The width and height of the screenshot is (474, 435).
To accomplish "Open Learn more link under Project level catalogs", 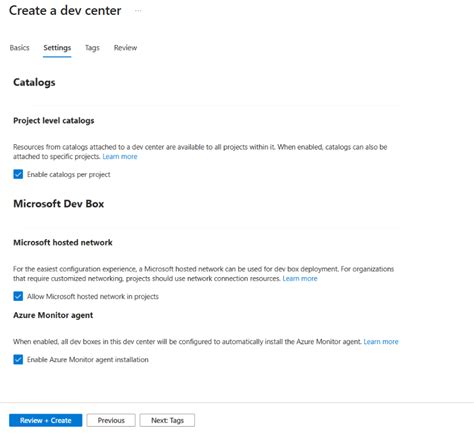I will pyautogui.click(x=120, y=157).
